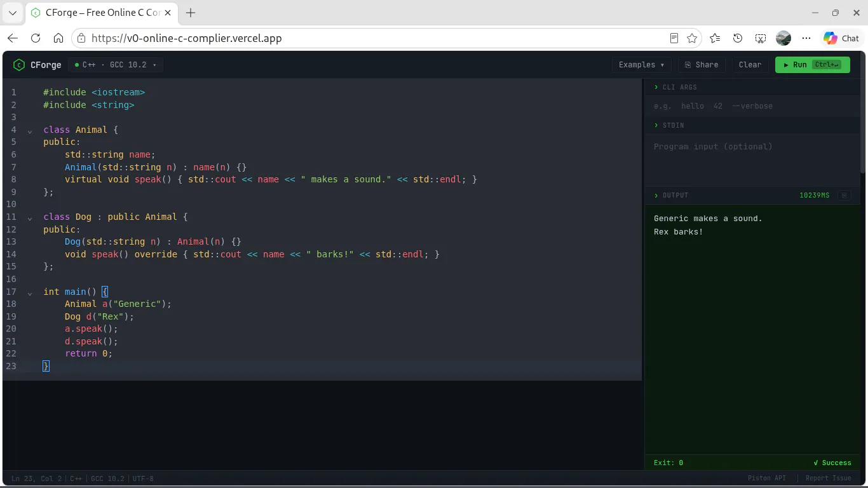Select the CForge browser tab
Image resolution: width=868 pixels, height=488 pixels.
[102, 13]
